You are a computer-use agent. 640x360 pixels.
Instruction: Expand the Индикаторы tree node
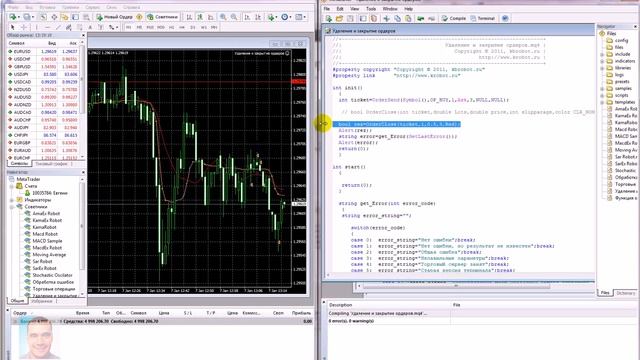[x=12, y=200]
